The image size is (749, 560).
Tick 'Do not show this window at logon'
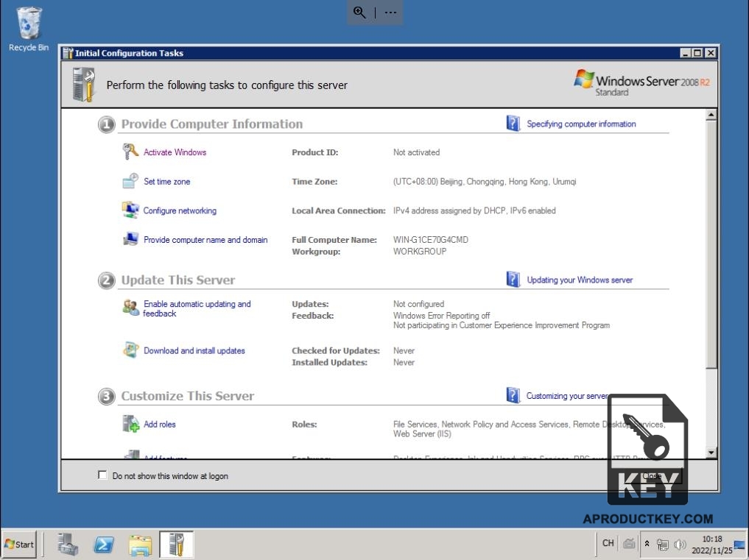[102, 475]
